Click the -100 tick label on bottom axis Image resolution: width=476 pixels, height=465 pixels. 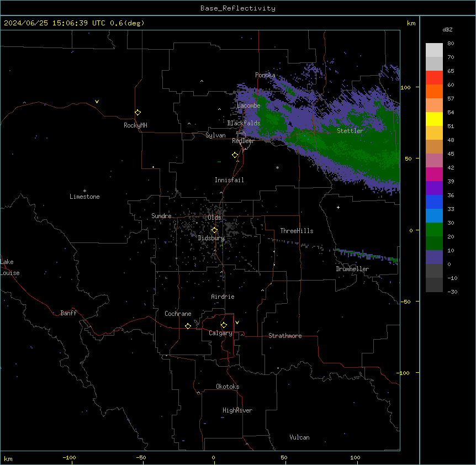click(x=69, y=457)
